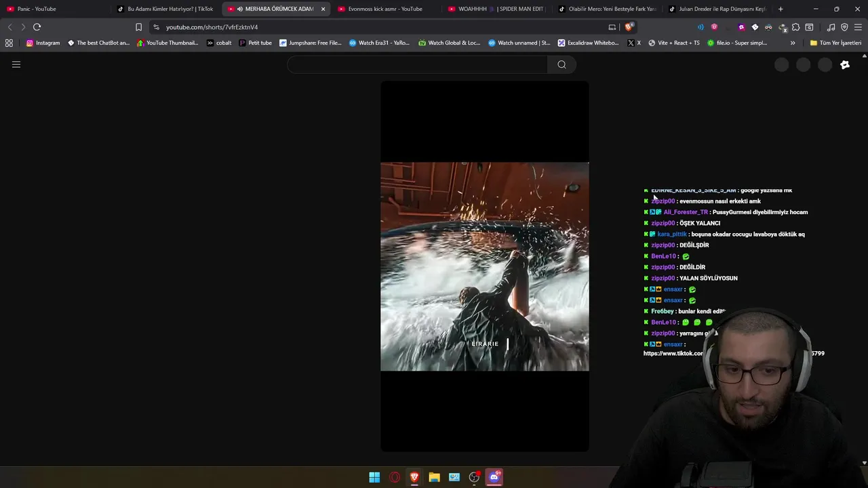The width and height of the screenshot is (868, 488).
Task: Close the MERHABA ÖRÜMCEK ADAM tab
Action: point(323,9)
